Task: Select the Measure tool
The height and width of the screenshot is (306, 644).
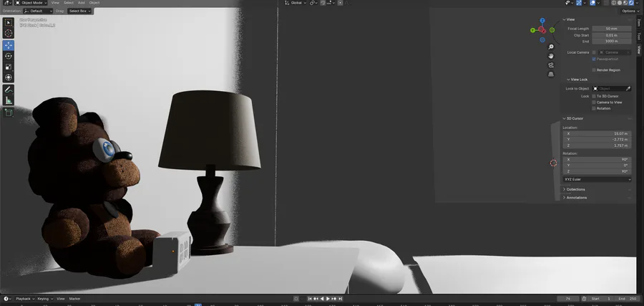Action: [9, 100]
